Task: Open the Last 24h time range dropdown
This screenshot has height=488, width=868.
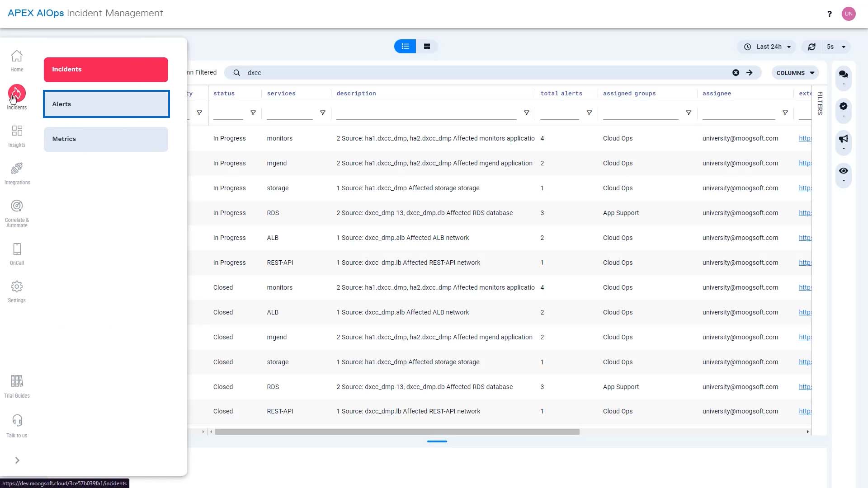Action: click(767, 47)
